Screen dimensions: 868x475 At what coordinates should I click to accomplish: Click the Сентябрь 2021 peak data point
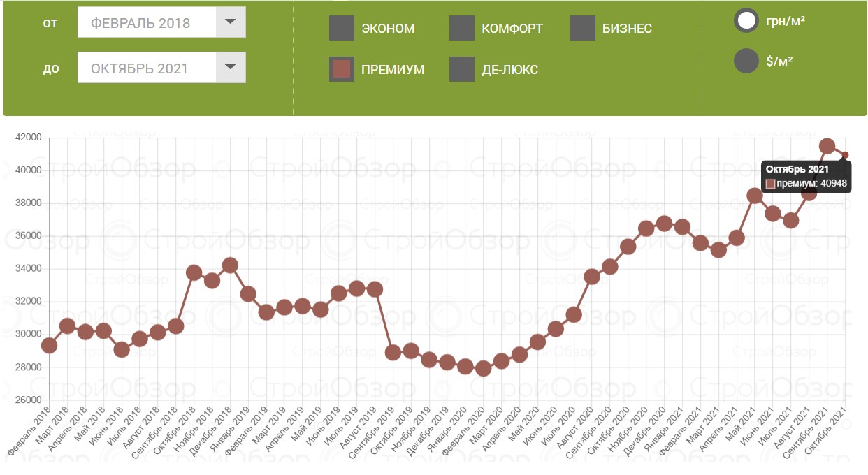(x=827, y=146)
